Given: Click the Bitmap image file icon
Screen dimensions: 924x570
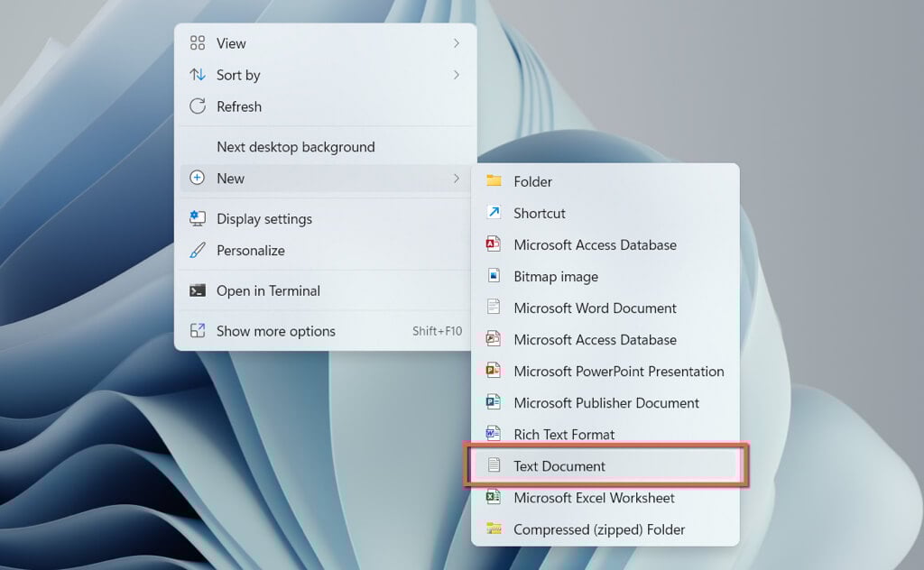Looking at the screenshot, I should click(494, 276).
